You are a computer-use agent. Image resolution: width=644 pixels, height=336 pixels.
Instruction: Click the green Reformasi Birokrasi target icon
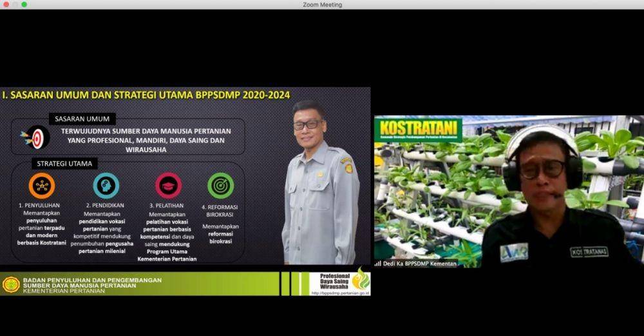coord(220,186)
